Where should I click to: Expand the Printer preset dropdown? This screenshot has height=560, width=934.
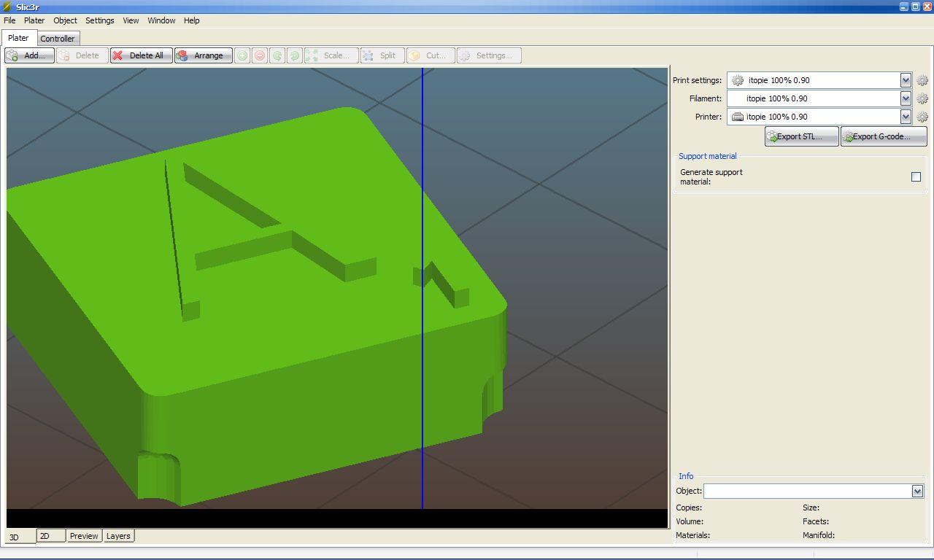coord(906,117)
